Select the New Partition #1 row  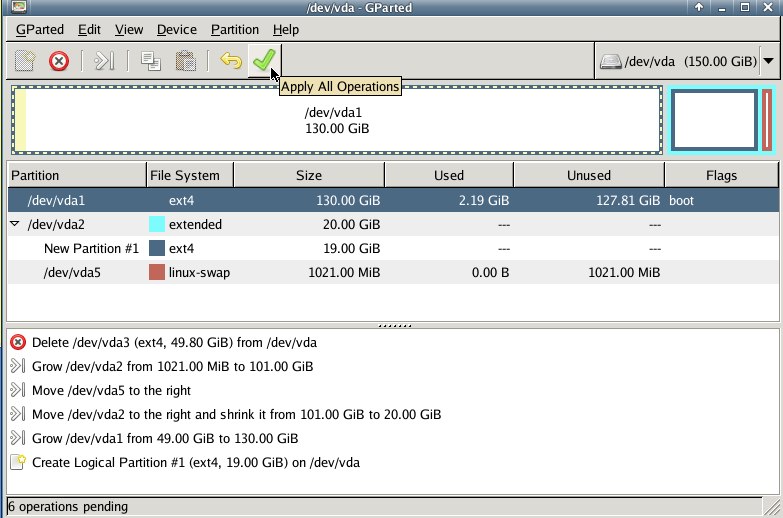point(393,248)
